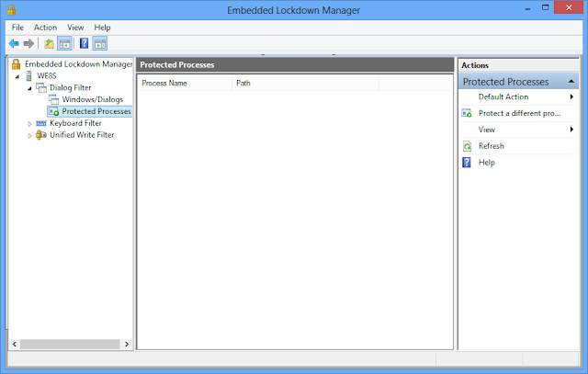Collapse the WE8S tree node

(17, 76)
